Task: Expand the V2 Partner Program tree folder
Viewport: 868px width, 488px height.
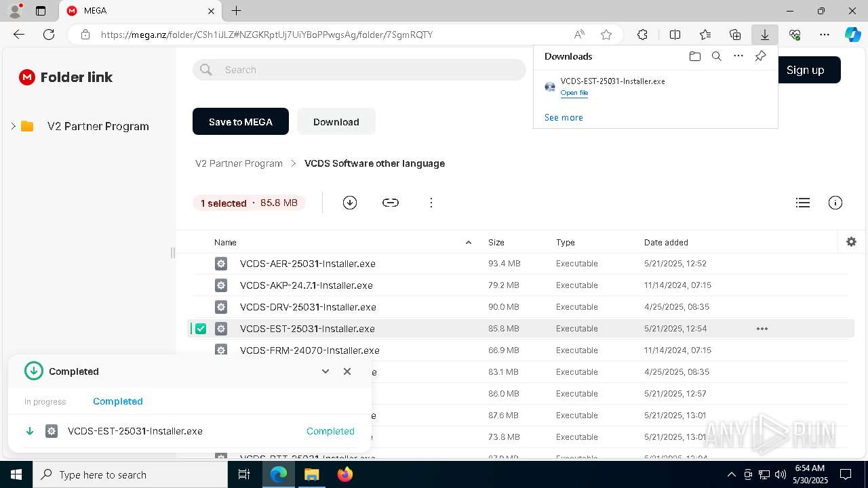Action: [13, 126]
